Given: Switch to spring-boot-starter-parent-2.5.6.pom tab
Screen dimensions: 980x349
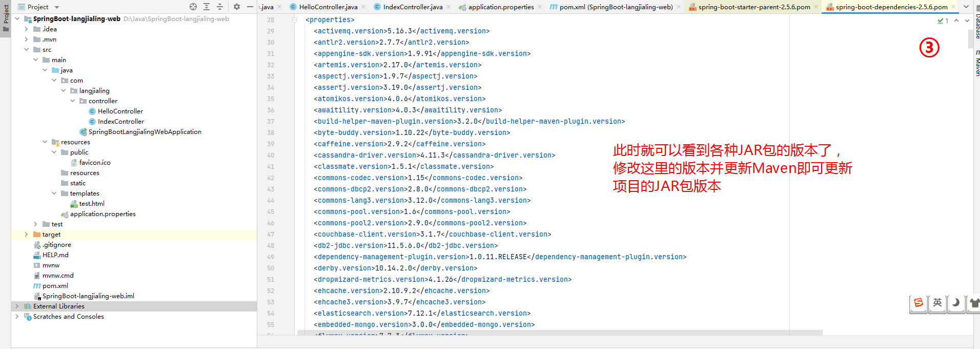Looking at the screenshot, I should point(754,7).
